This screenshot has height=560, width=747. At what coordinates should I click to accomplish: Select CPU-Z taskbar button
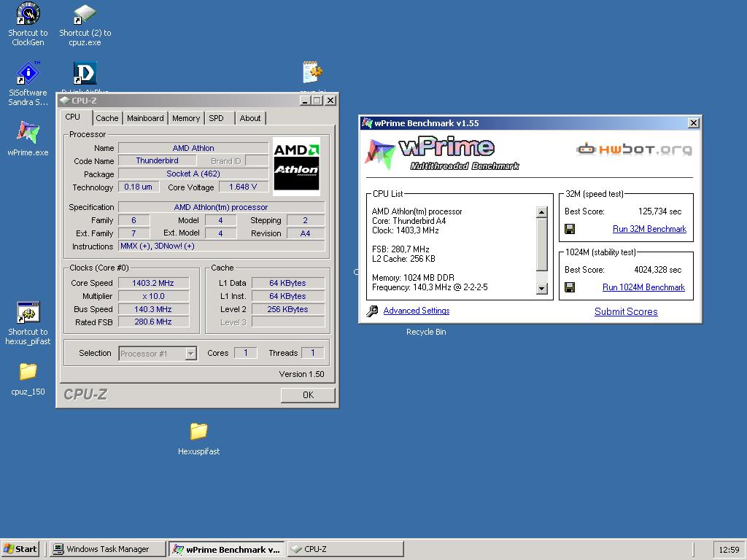coord(345,549)
